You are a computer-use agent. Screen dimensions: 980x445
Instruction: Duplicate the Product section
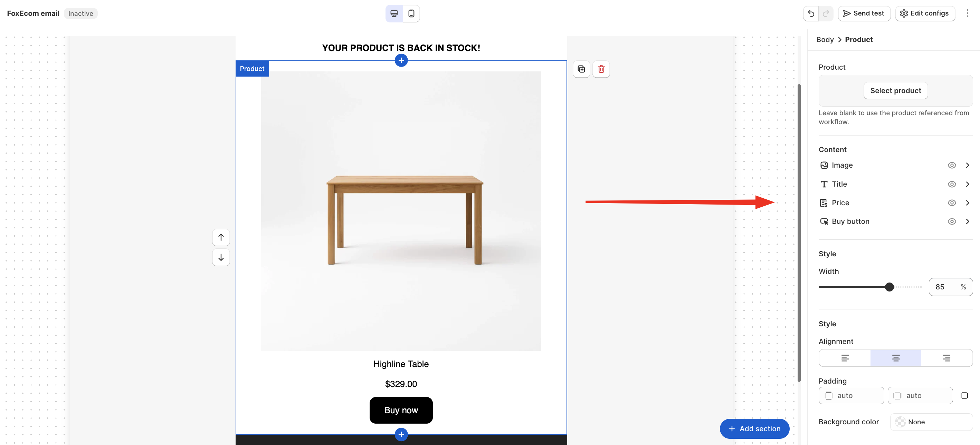pos(581,69)
